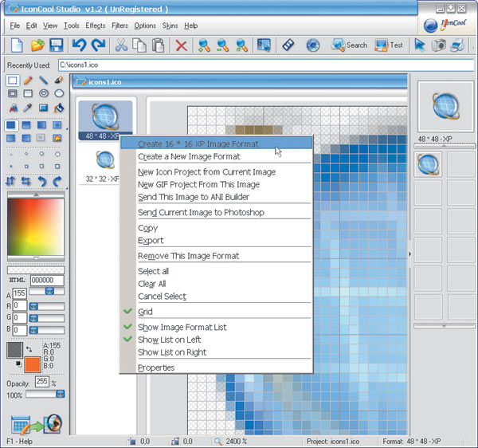The height and width of the screenshot is (448, 478).
Task: Click the gray foreground color swatch
Action: (14, 350)
